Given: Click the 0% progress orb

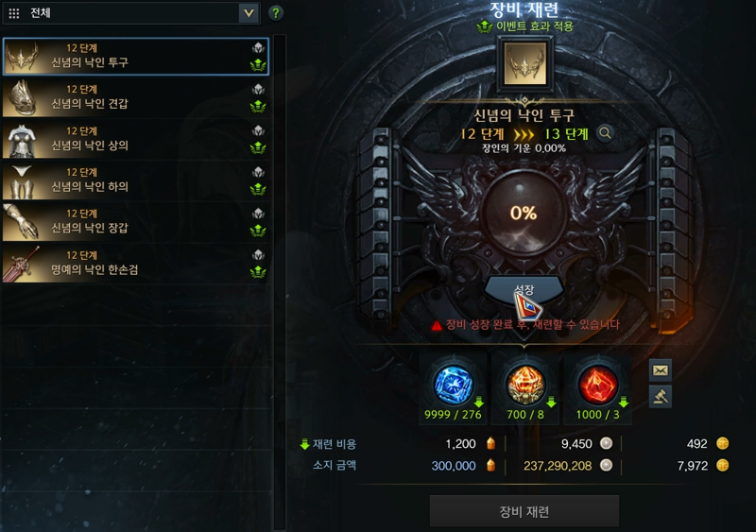Looking at the screenshot, I should click(x=524, y=213).
